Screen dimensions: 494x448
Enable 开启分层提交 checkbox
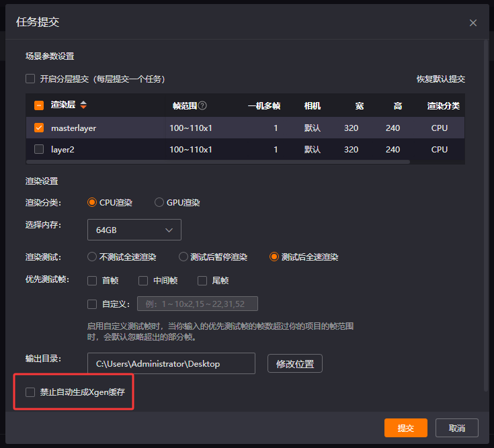click(30, 79)
